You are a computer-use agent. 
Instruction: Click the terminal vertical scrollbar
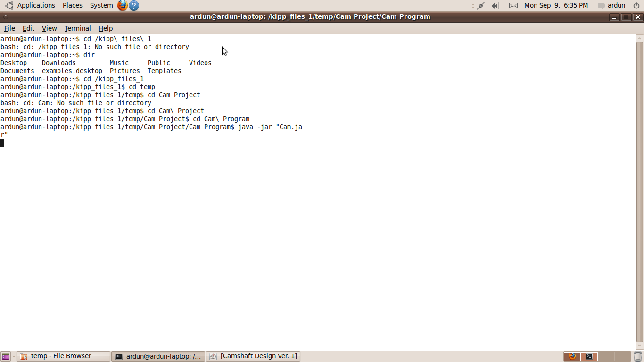click(x=640, y=189)
